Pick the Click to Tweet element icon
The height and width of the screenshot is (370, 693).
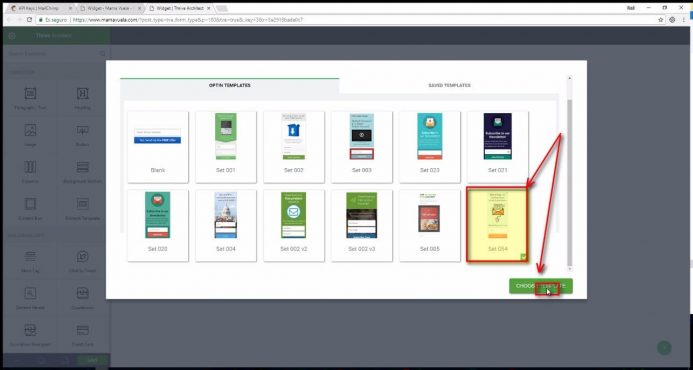pyautogui.click(x=83, y=256)
